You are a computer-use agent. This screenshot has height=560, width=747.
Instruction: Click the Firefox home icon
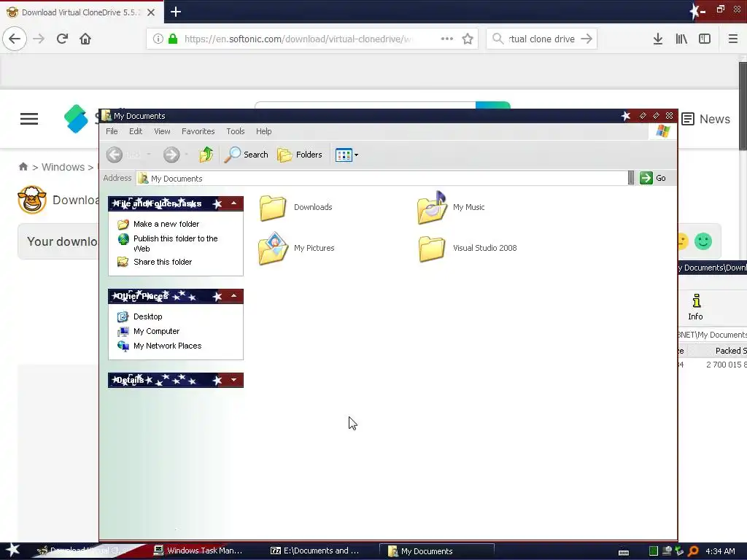85,39
